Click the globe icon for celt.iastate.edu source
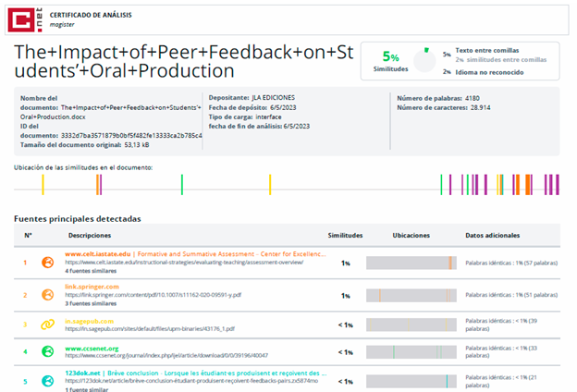 click(x=48, y=263)
